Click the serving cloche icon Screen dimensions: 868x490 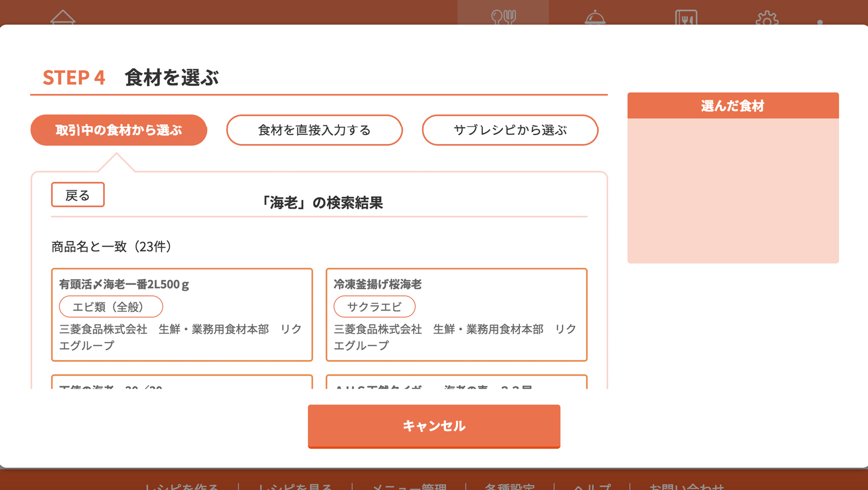coord(595,17)
